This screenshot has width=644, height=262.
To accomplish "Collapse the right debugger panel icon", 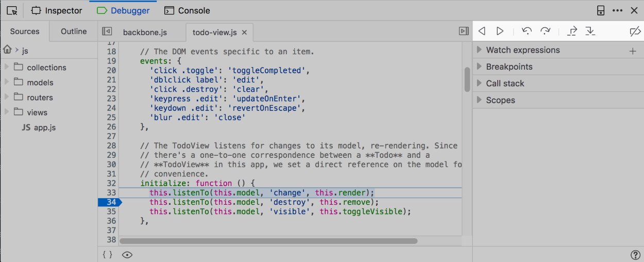I will (464, 31).
